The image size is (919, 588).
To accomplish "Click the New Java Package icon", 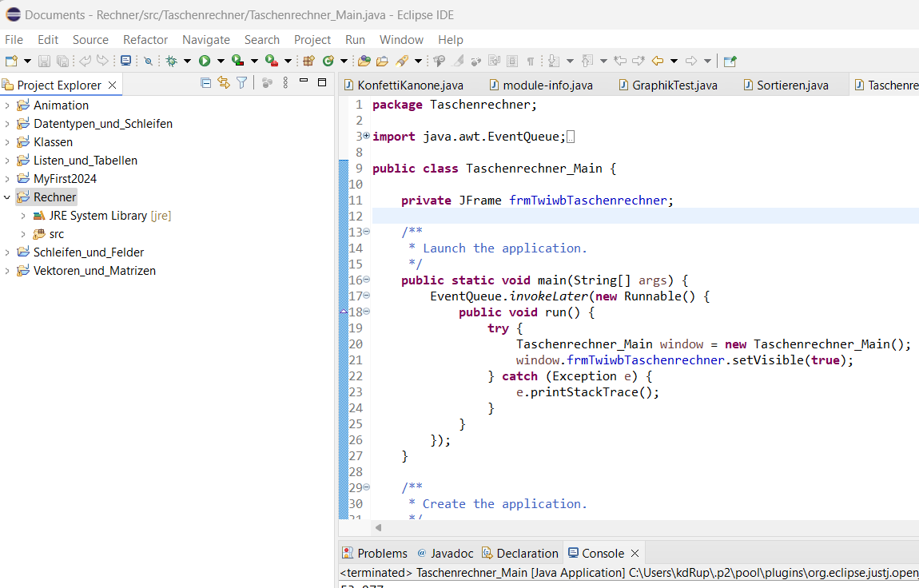I will [x=308, y=61].
